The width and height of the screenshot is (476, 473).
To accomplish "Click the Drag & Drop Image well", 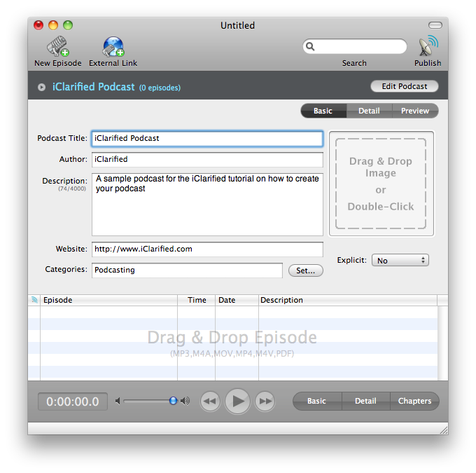I will point(381,184).
